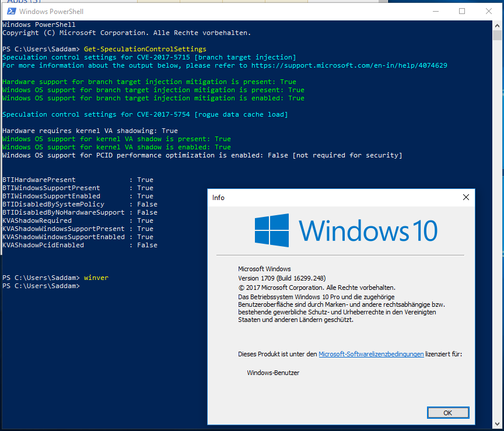Image resolution: width=504 pixels, height=431 pixels.
Task: Click the BTIWindowsSupportPresent row
Action: click(78, 188)
